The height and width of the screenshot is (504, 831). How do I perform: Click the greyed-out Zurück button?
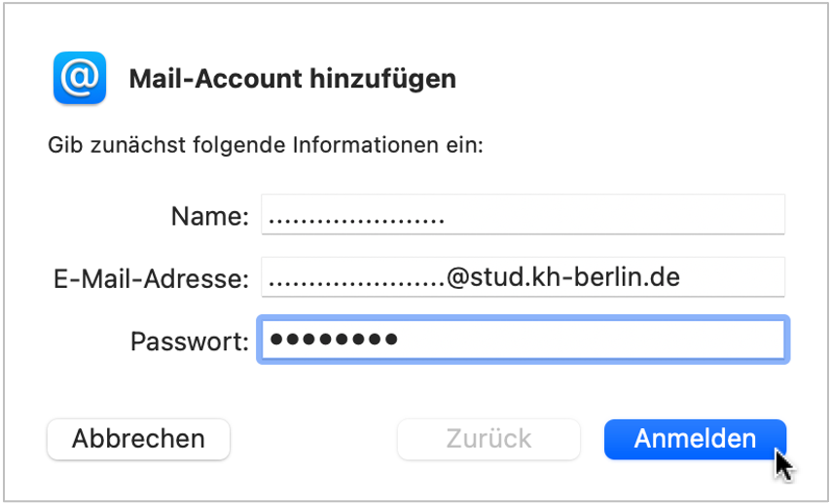(x=488, y=439)
